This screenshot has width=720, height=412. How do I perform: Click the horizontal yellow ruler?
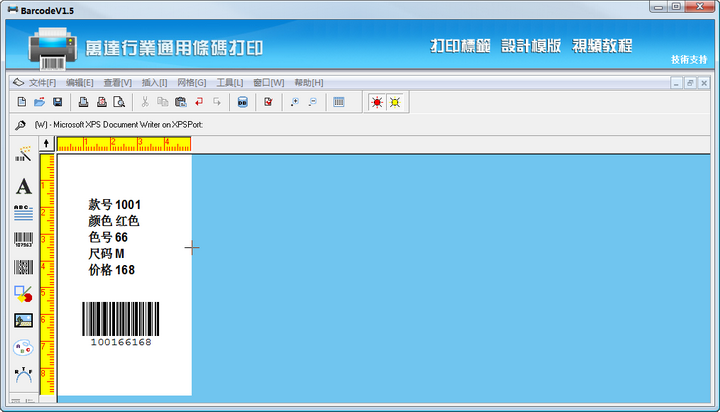[x=124, y=144]
